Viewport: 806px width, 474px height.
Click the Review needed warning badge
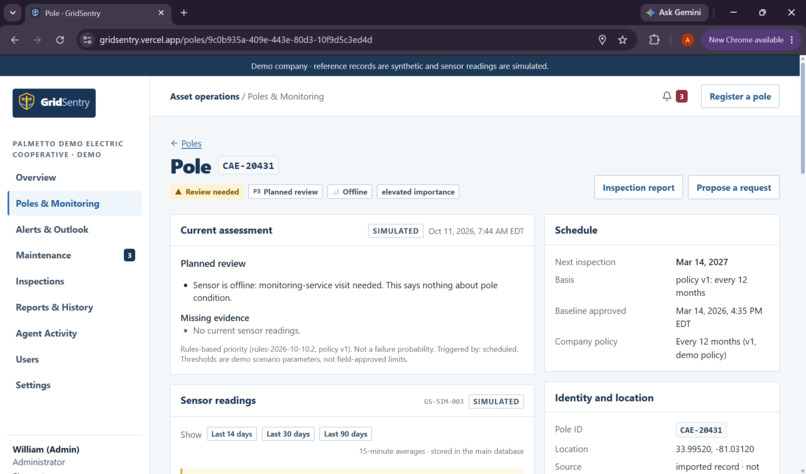point(207,192)
